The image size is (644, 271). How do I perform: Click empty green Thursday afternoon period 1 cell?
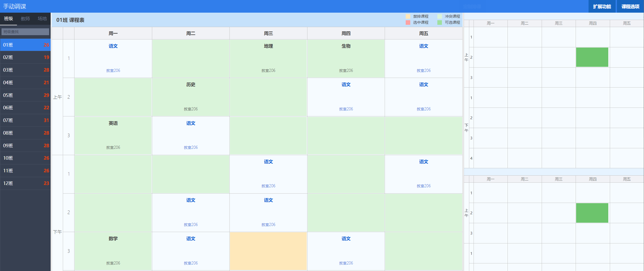pyautogui.click(x=346, y=174)
